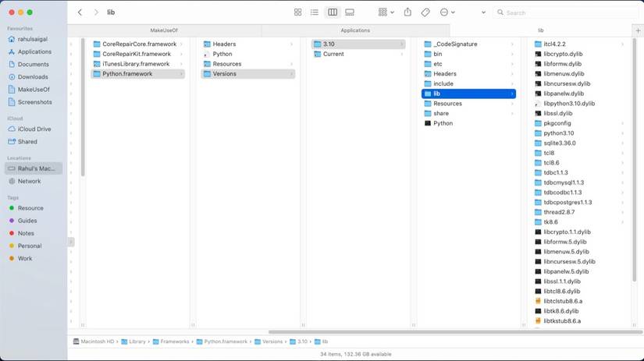Click the sqlite3.36.0 folder icon
The width and height of the screenshot is (644, 361).
click(x=538, y=143)
